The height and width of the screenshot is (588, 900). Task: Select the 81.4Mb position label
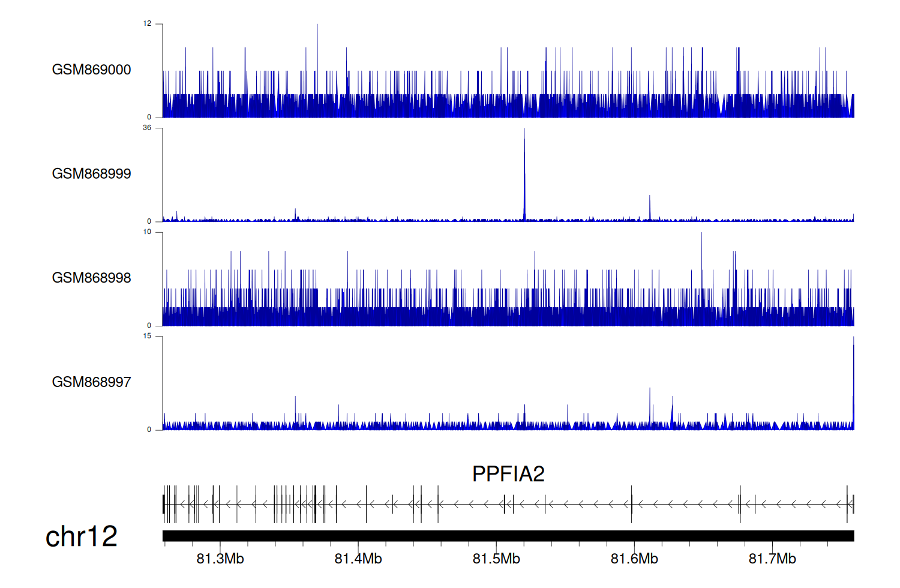[x=358, y=559]
